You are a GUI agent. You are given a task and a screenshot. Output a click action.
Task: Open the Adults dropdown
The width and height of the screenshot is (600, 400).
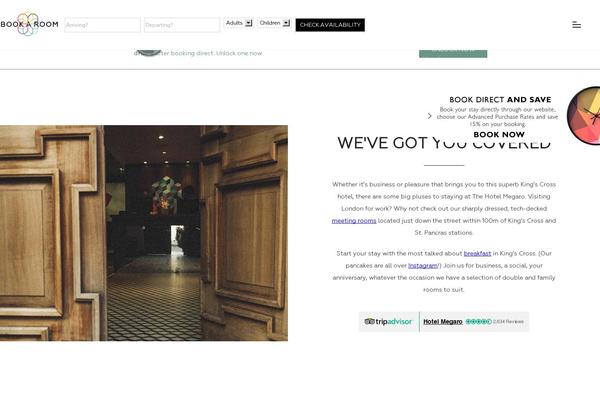click(238, 23)
